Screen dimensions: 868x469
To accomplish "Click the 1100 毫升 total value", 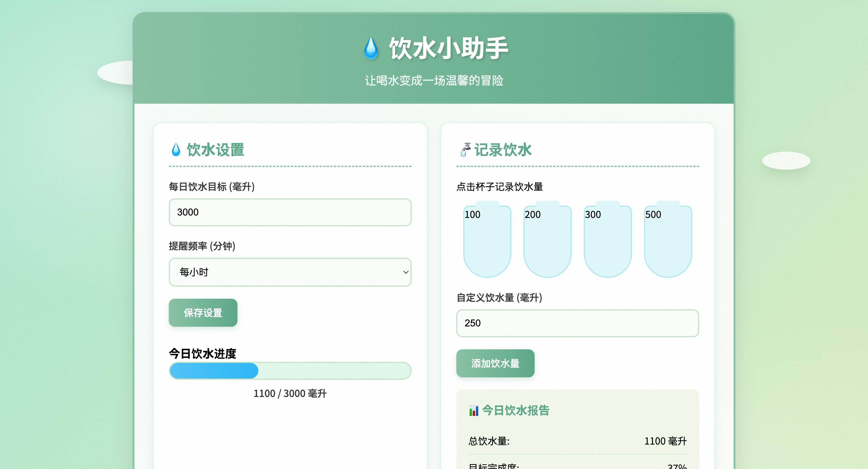I will pos(665,441).
